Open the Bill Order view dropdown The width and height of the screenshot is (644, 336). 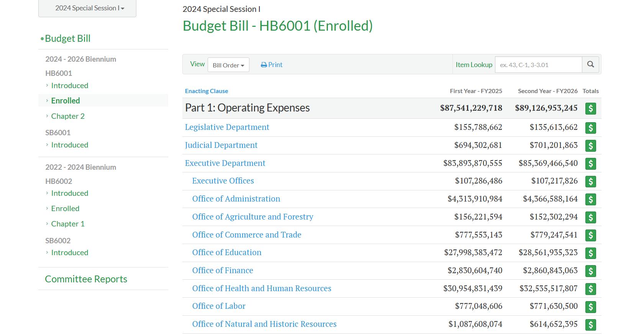pyautogui.click(x=228, y=65)
